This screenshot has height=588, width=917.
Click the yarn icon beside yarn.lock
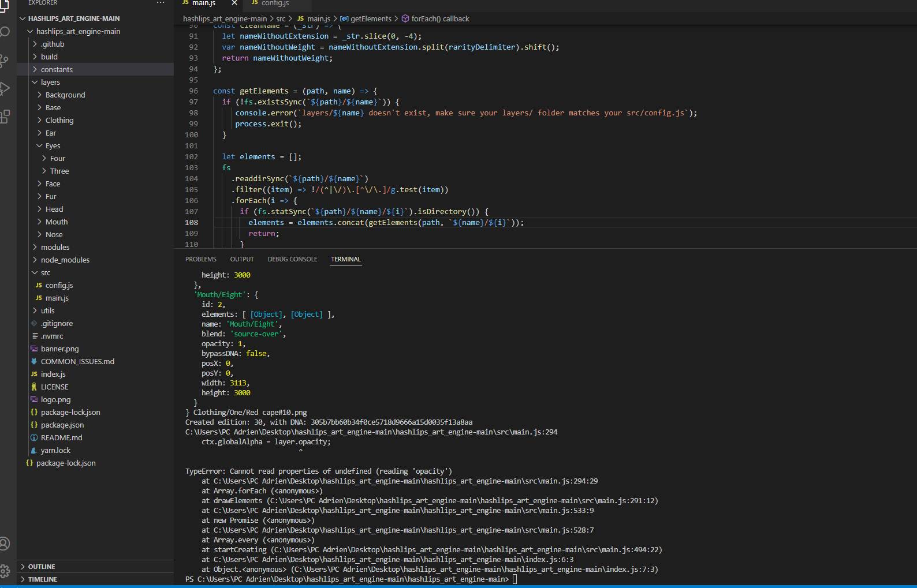[x=34, y=450]
